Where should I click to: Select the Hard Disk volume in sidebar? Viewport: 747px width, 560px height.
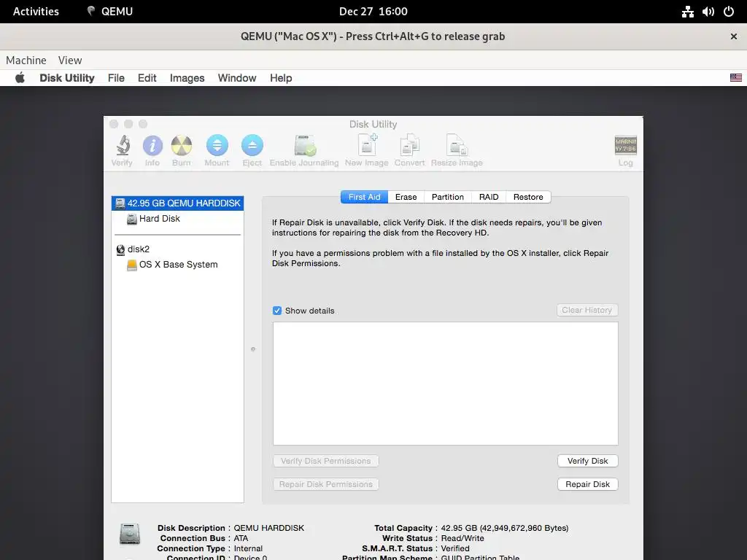(159, 219)
